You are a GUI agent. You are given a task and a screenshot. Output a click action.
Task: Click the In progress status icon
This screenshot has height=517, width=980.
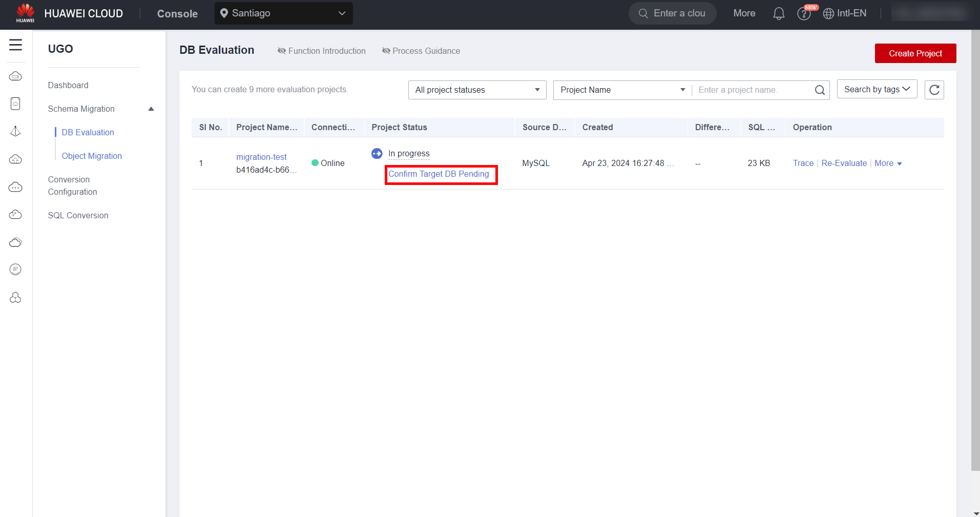(x=377, y=154)
